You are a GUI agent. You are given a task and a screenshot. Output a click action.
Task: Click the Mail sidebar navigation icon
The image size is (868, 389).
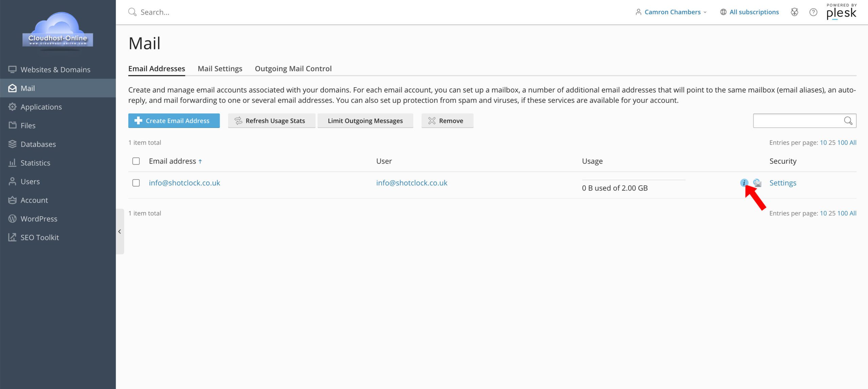tap(13, 88)
